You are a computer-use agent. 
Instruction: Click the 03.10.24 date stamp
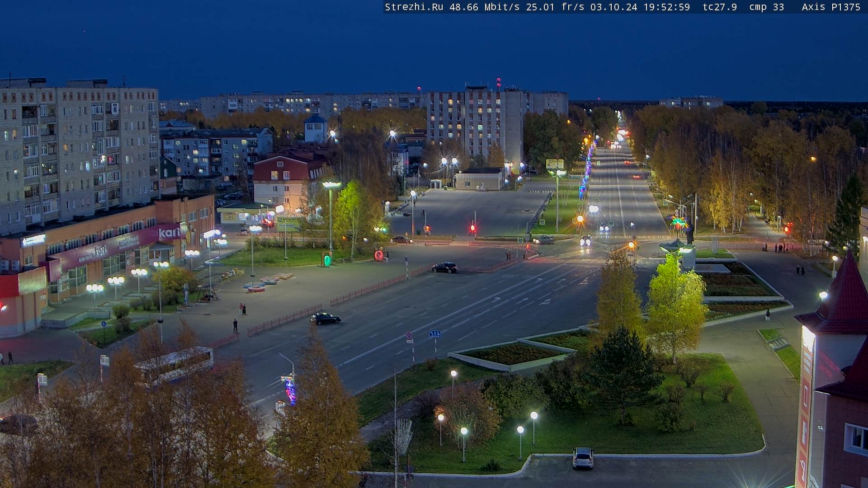(613, 7)
